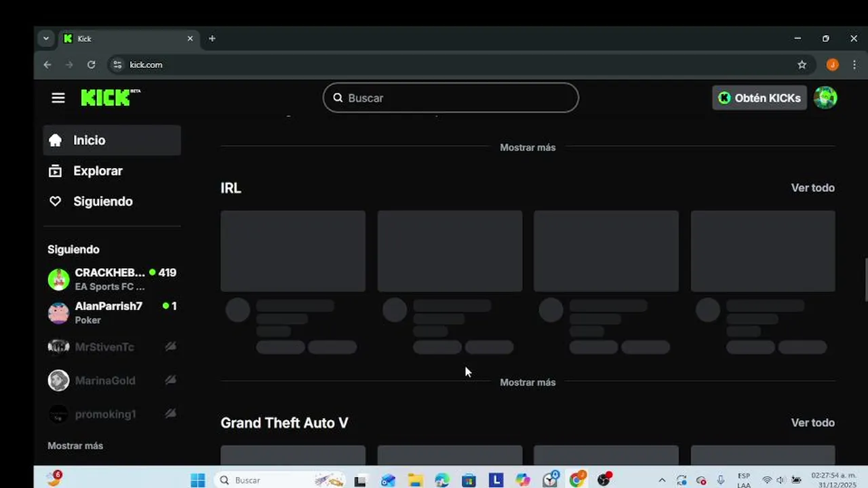The image size is (868, 488).
Task: Click the Inicio home icon
Action: [x=56, y=140]
